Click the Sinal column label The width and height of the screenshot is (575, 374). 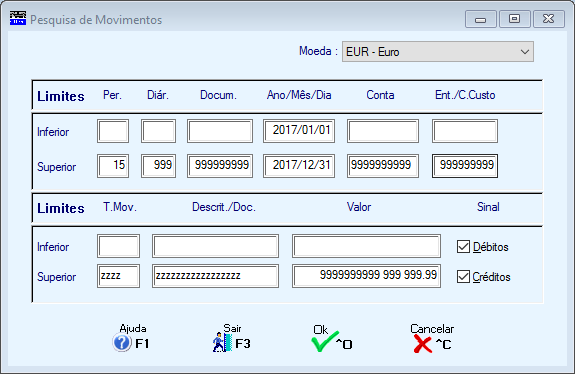click(x=488, y=207)
